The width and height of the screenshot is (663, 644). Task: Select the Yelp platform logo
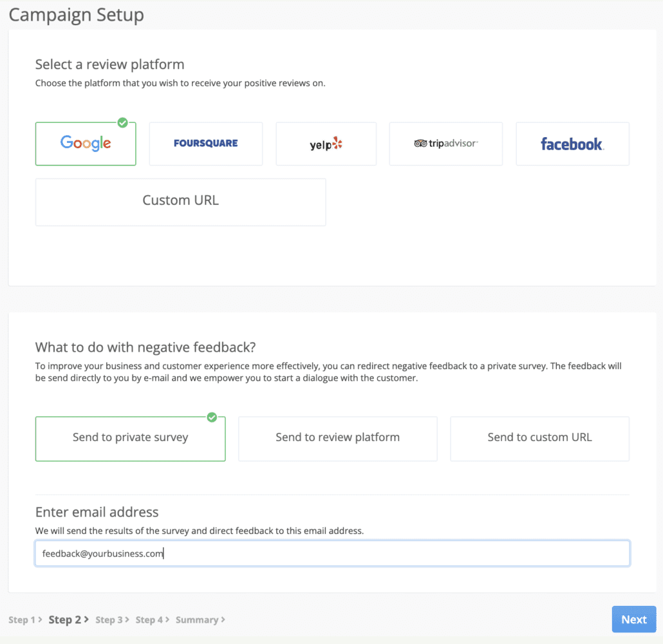326,144
